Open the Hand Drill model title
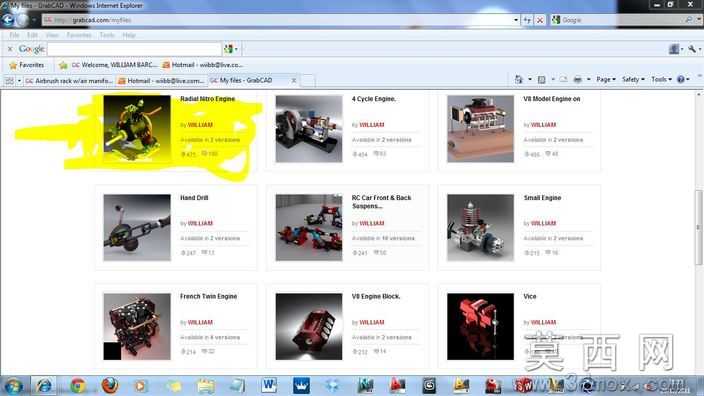Image resolution: width=704 pixels, height=396 pixels. (194, 198)
